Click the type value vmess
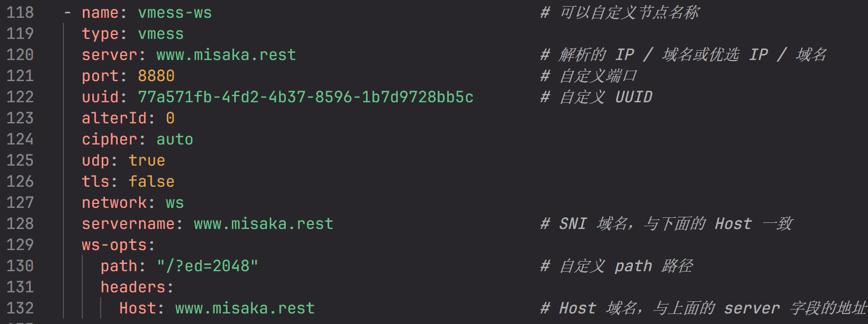The image size is (868, 324). tap(161, 34)
